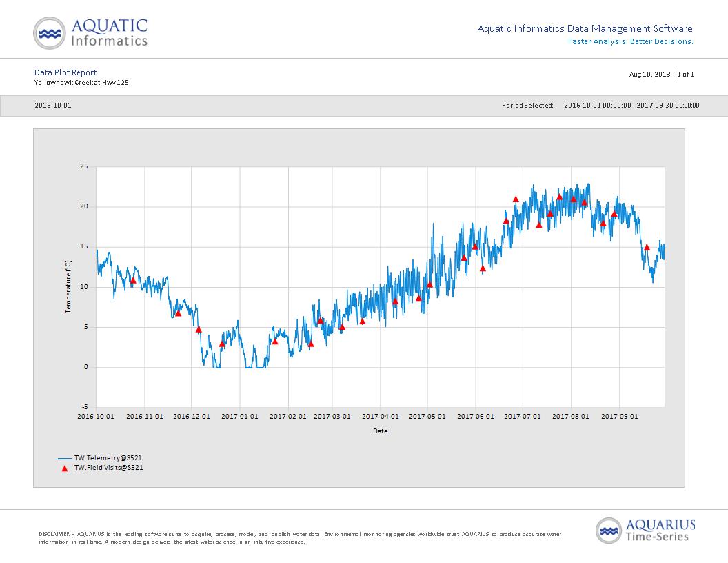Click the 'TW.Telemetry@S521' legend label
The height and width of the screenshot is (563, 728).
(108, 458)
